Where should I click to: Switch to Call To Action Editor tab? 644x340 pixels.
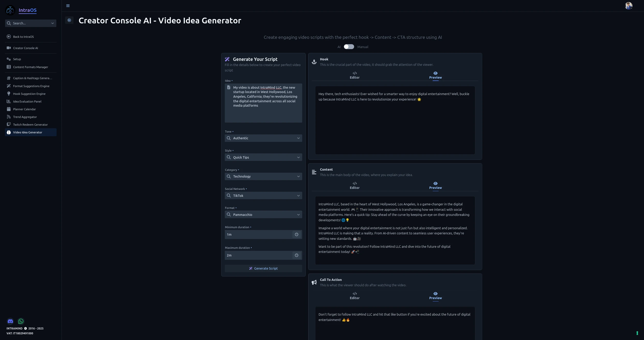[x=354, y=296]
